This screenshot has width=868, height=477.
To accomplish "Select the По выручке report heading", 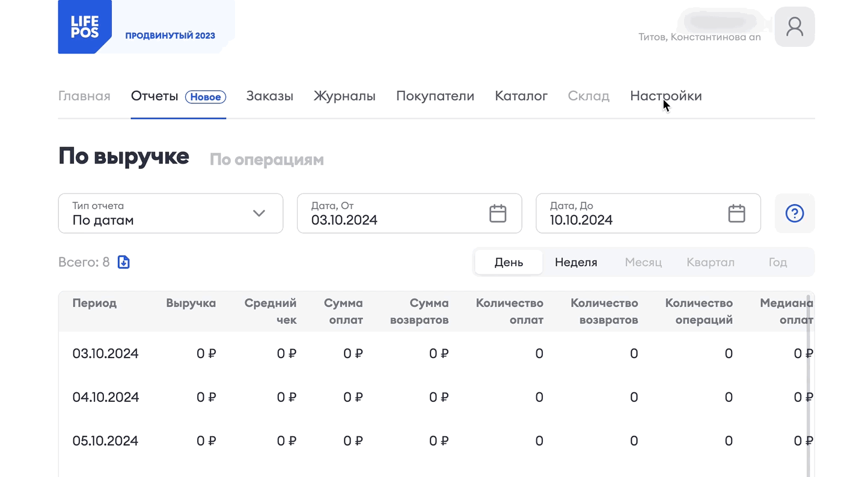I will pyautogui.click(x=124, y=156).
